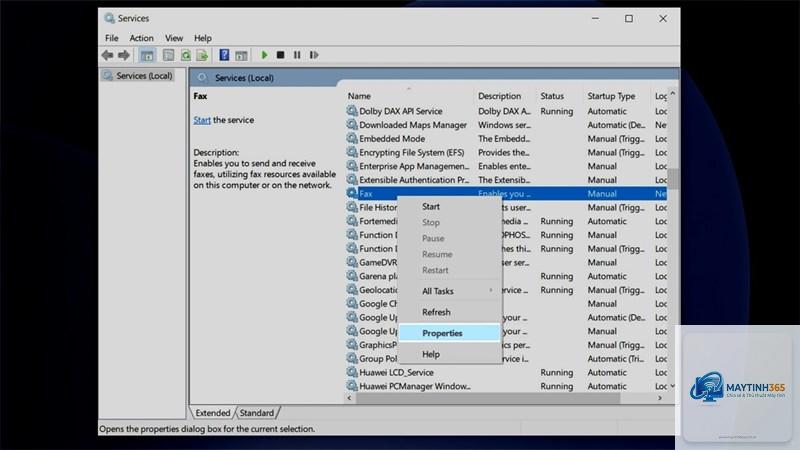Maximize the Services window
Image resolution: width=800 pixels, height=450 pixels.
coord(629,18)
